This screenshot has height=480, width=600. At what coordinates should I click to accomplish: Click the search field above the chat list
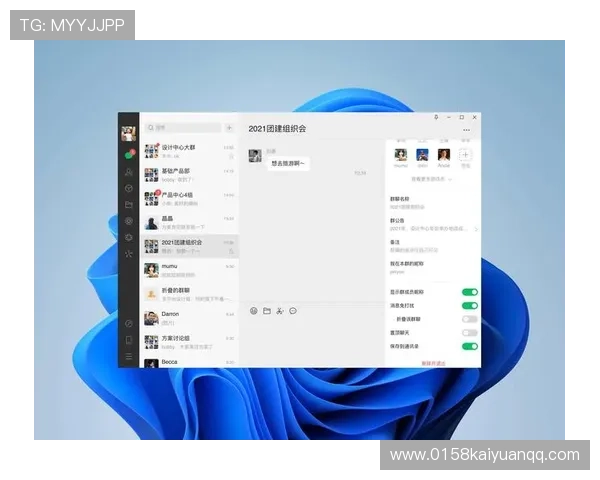coord(183,128)
